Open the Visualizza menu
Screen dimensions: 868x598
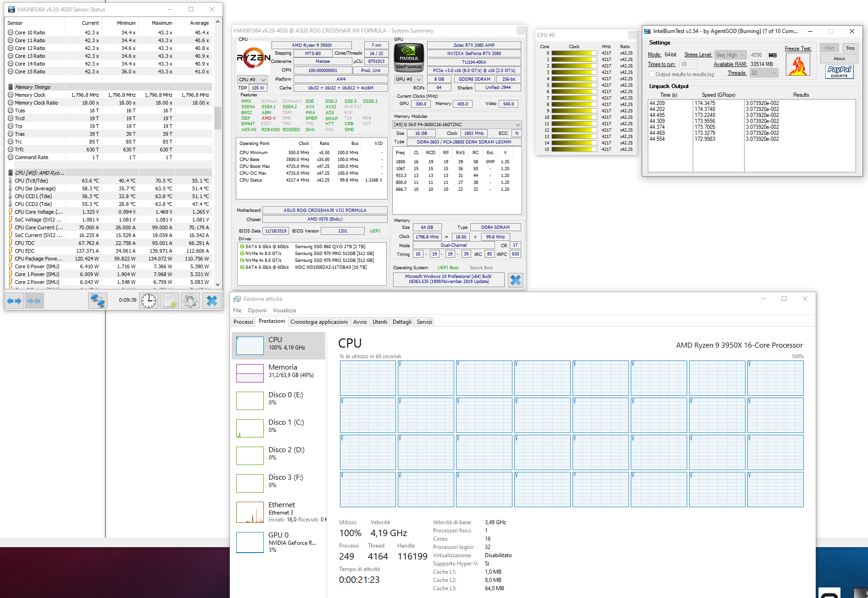pyautogui.click(x=284, y=310)
